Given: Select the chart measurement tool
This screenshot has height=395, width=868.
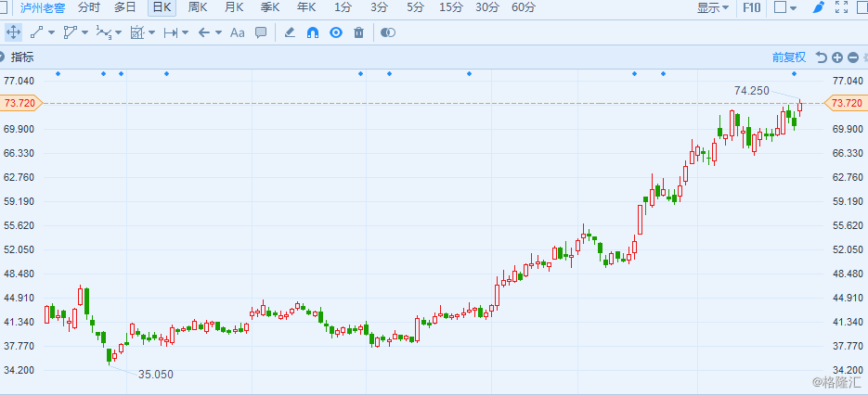Looking at the screenshot, I should (x=136, y=32).
